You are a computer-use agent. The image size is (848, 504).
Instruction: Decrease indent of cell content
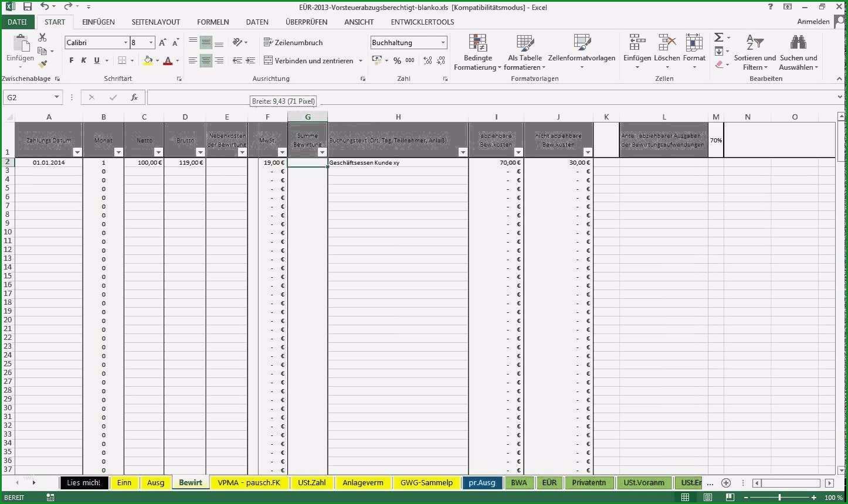(x=237, y=60)
